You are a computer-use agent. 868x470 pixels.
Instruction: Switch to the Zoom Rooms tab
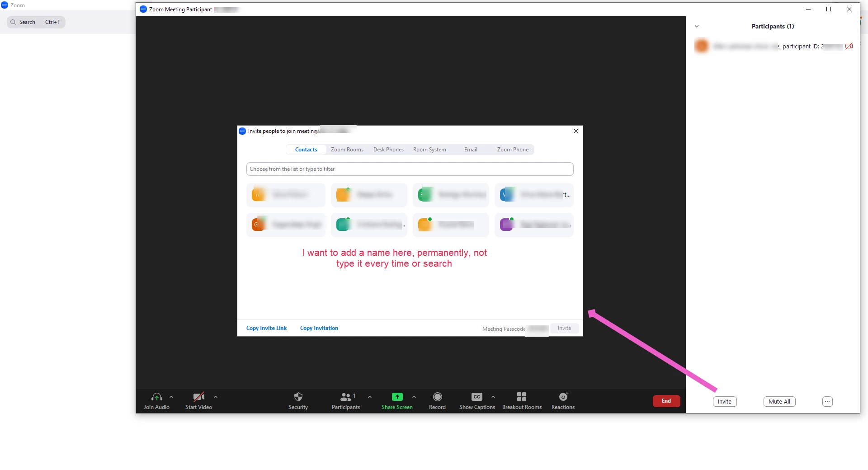[x=347, y=150]
